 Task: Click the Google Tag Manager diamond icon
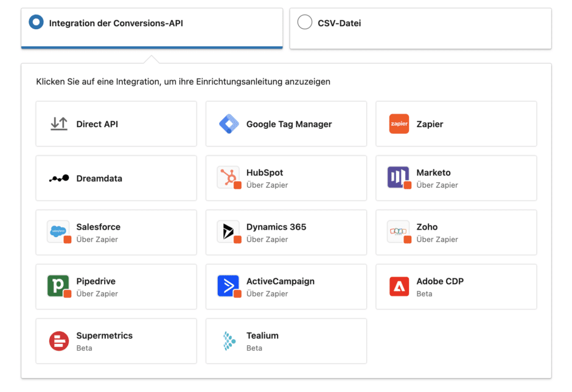(229, 124)
